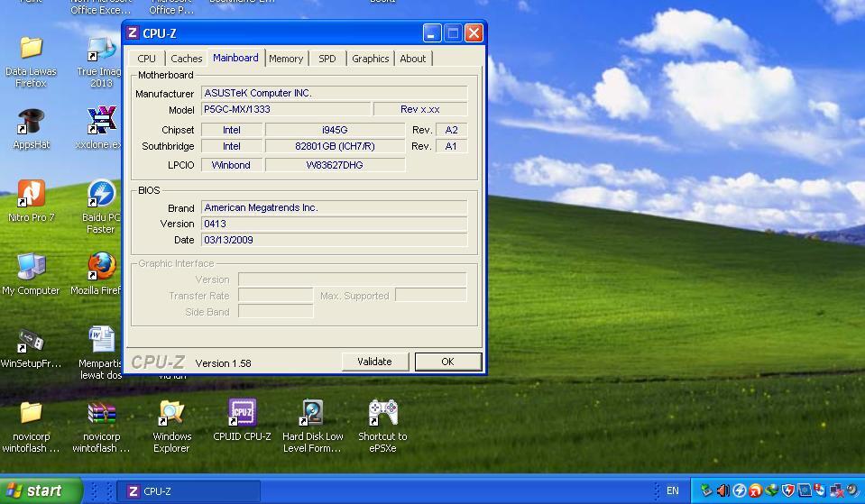
Task: Launch the Mozilla Firefox desktop shortcut
Action: tap(102, 266)
